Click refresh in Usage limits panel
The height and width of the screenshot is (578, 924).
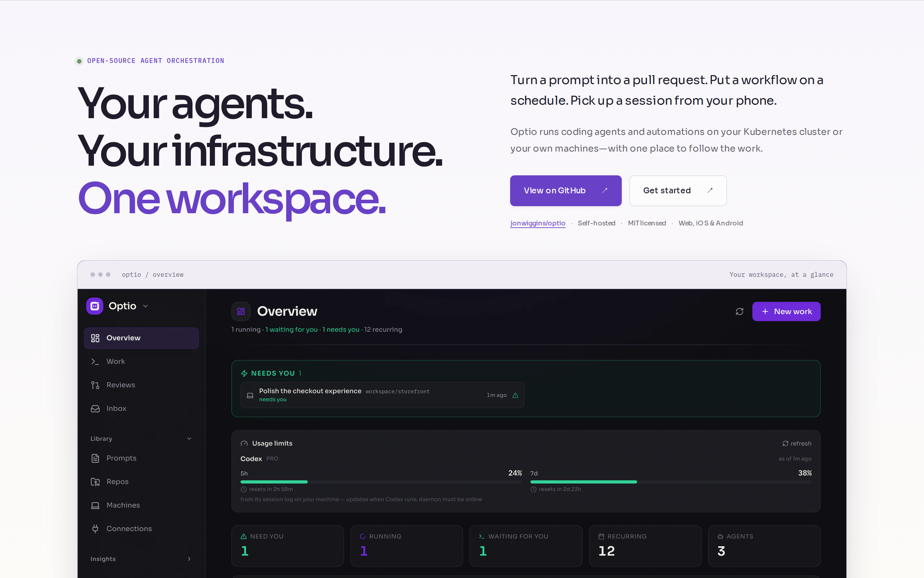797,443
